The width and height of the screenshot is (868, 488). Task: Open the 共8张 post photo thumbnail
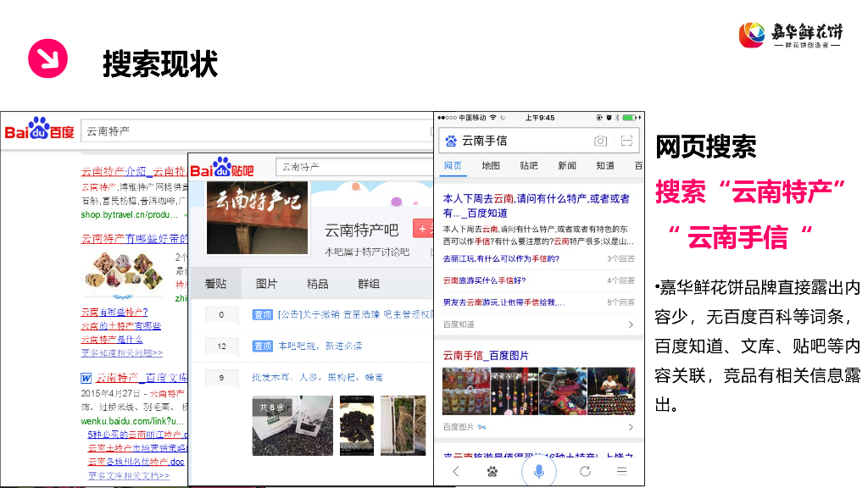(x=292, y=425)
